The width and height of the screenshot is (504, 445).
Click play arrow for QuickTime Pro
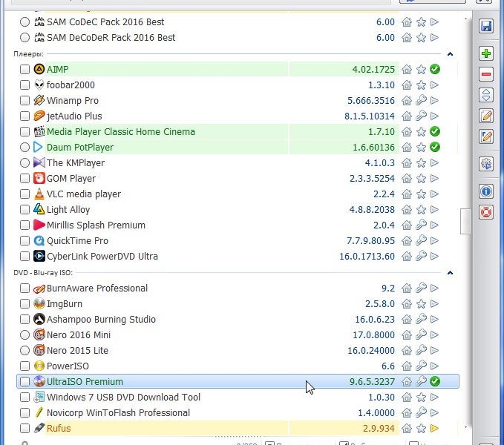pos(434,240)
